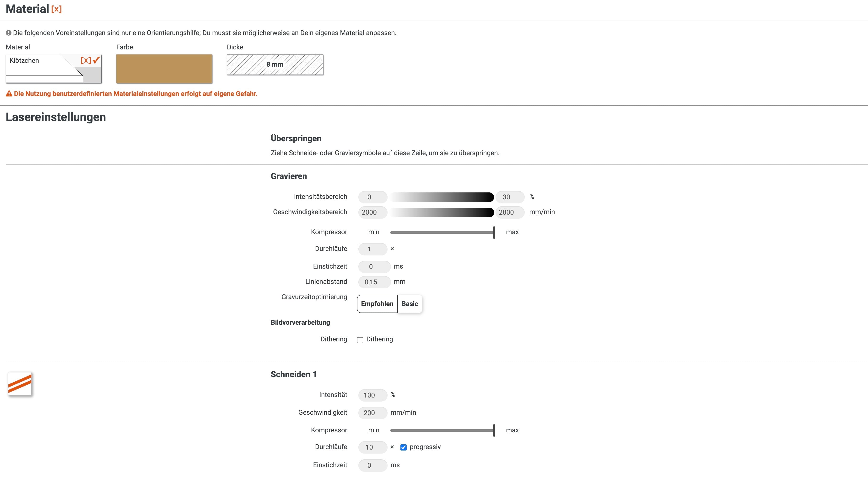The width and height of the screenshot is (868, 488).
Task: Click the Geschwindigkeitsbereich gradient bar
Action: (x=442, y=212)
